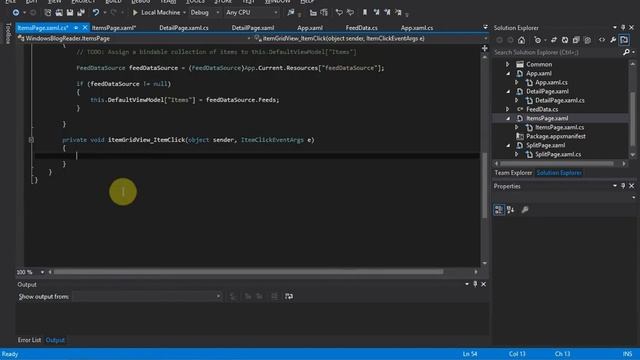Viewport: 640px width, 360px height.
Task: Click the Open File toolbar icon
Action: 59,13
